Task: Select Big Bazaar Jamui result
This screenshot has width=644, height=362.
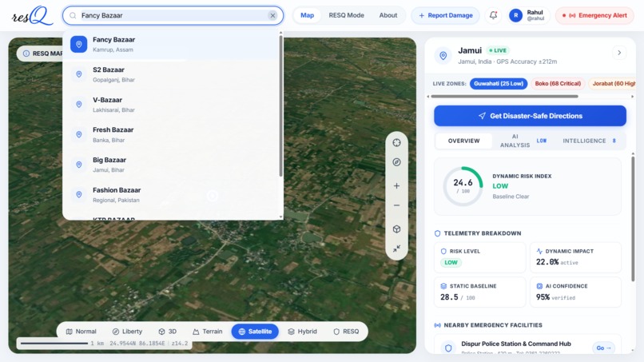Action: 171,165
